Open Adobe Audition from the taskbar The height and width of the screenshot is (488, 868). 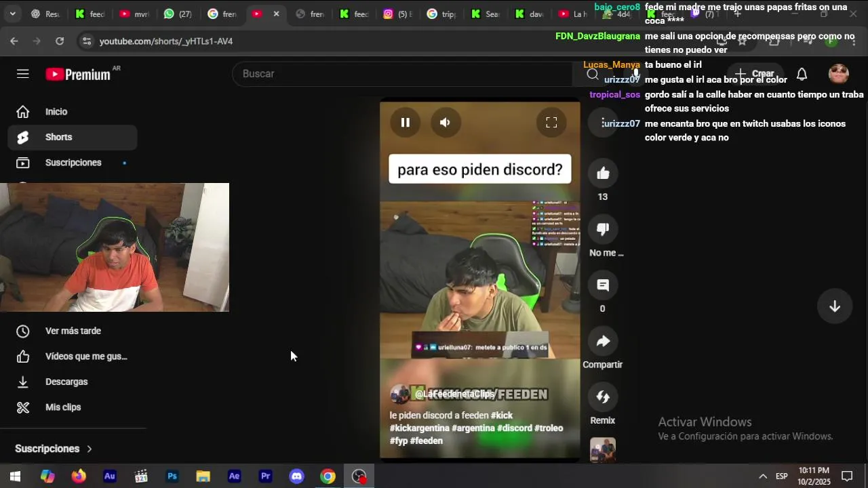(x=110, y=476)
